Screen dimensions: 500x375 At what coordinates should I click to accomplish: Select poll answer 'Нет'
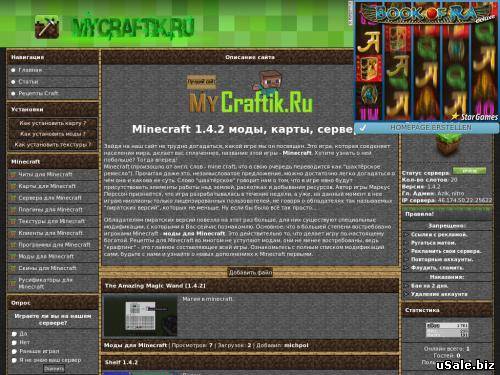click(x=14, y=343)
